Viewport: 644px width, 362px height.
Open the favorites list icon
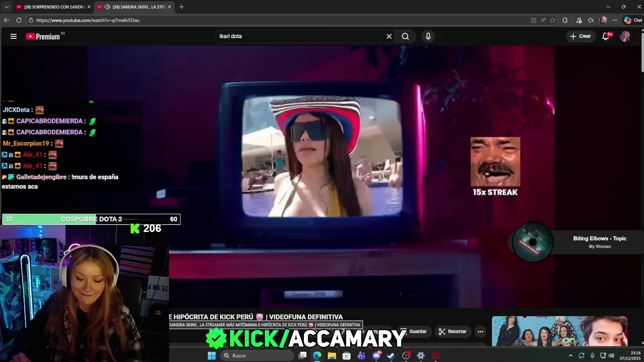[591, 20]
